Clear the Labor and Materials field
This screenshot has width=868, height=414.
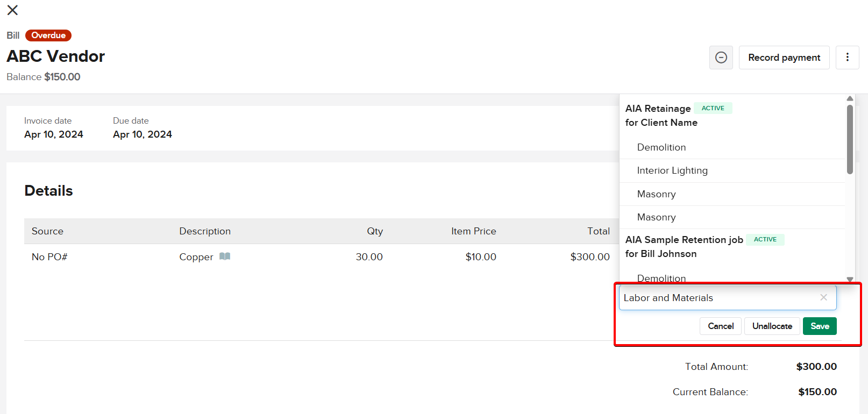(x=823, y=297)
